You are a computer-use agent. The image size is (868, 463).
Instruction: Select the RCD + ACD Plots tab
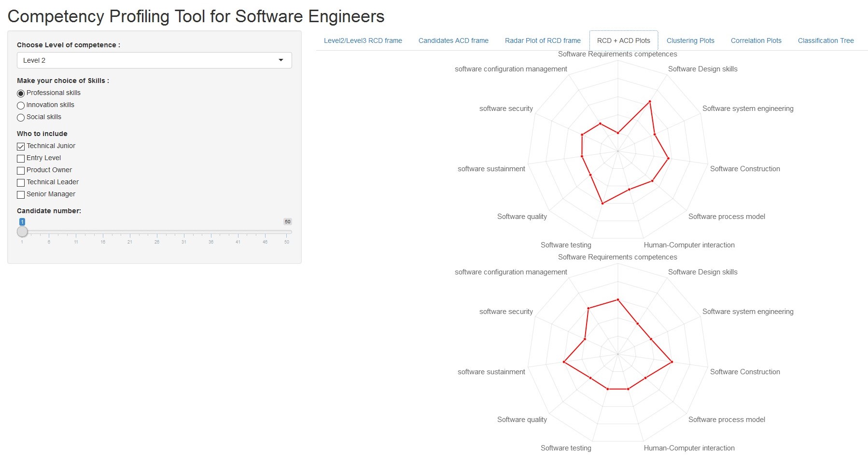coord(623,41)
